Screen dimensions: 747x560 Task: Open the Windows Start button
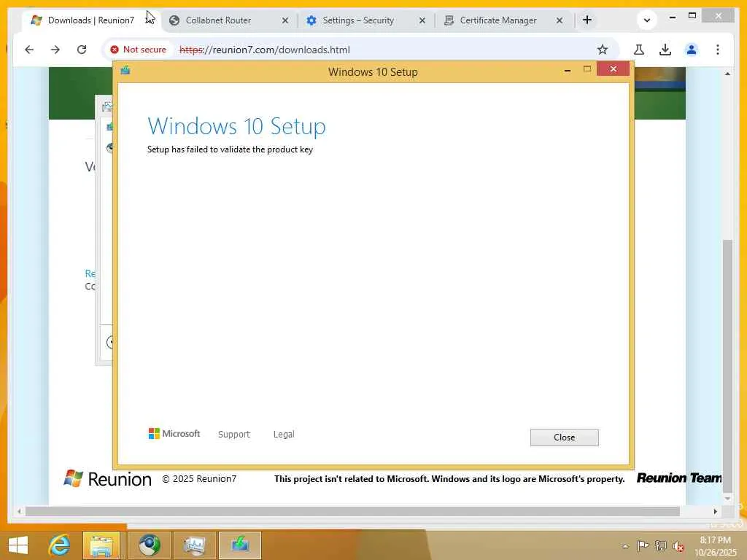click(x=18, y=545)
